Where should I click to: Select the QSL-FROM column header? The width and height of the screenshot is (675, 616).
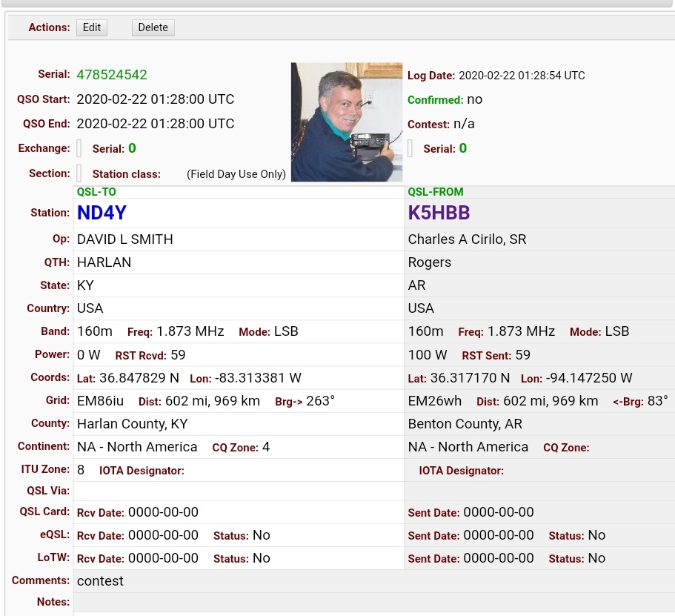(435, 191)
